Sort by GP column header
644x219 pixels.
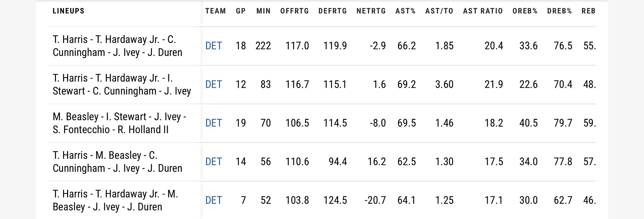click(241, 11)
